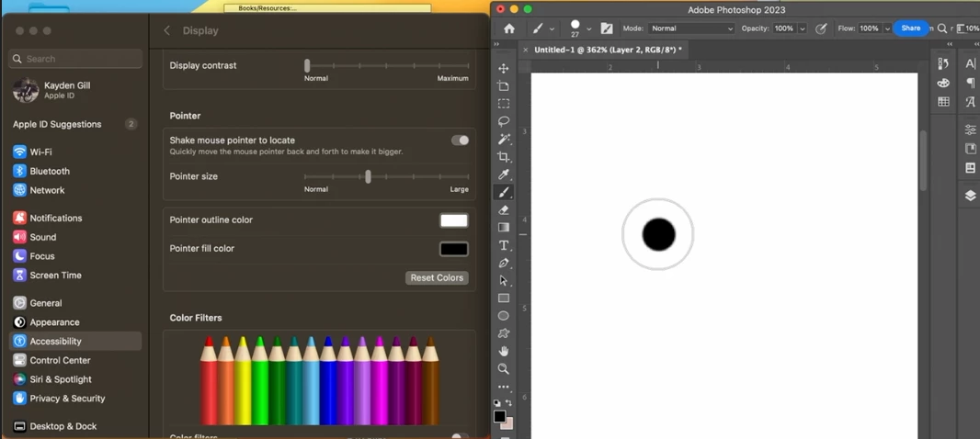980x439 pixels.
Task: Open Notifications settings in sidebar
Action: coord(75,218)
